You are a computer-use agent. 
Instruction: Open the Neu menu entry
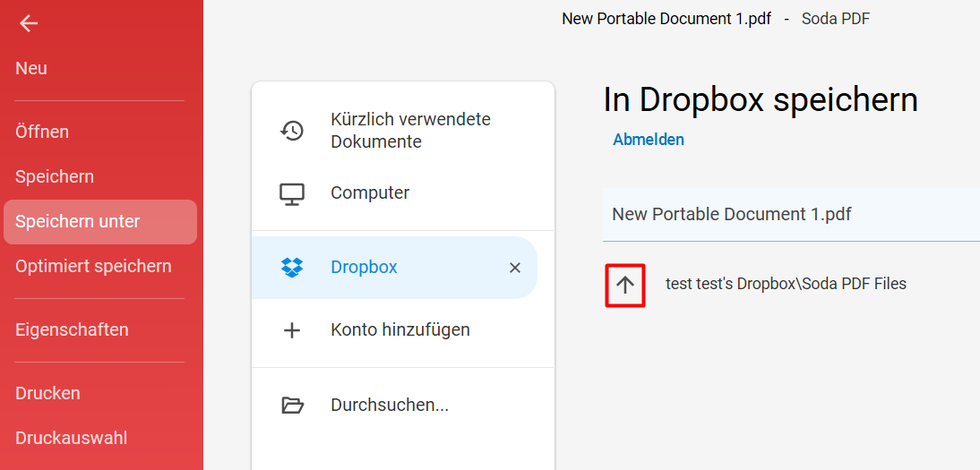[x=31, y=68]
